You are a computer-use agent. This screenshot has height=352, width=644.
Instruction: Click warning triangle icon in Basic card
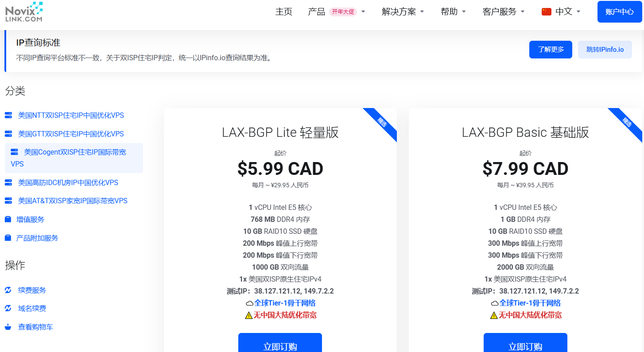[x=494, y=315]
